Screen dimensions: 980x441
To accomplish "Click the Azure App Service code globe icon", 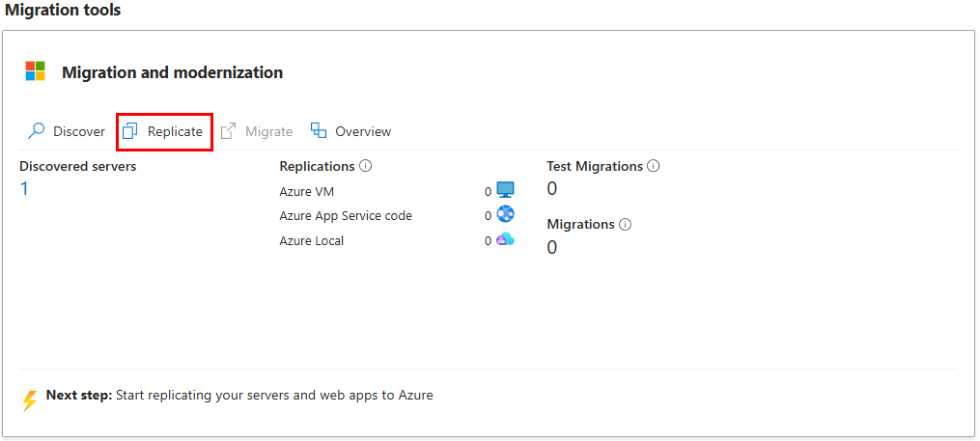I will [x=505, y=215].
